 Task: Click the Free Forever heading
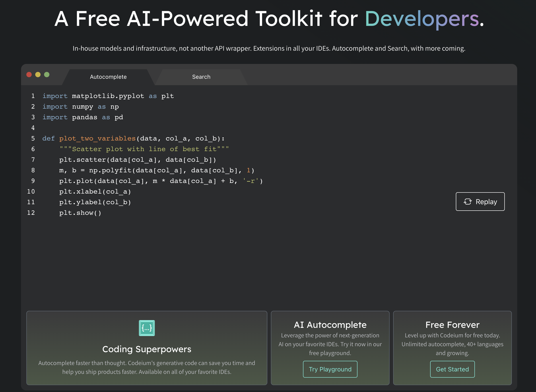pos(452,325)
